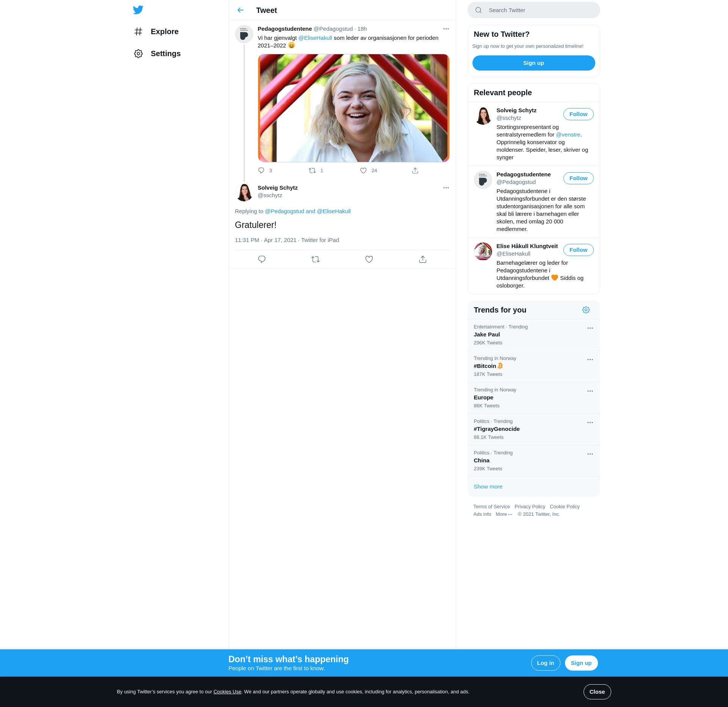Open more options for Jake Paul trend
Viewport: 728px width, 707px height.
[x=590, y=328]
